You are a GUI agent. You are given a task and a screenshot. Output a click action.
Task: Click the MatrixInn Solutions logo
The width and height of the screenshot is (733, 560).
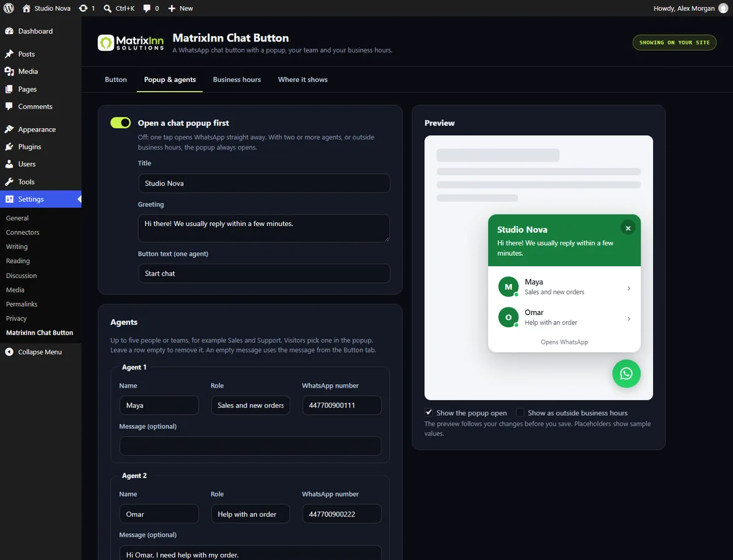[x=131, y=43]
